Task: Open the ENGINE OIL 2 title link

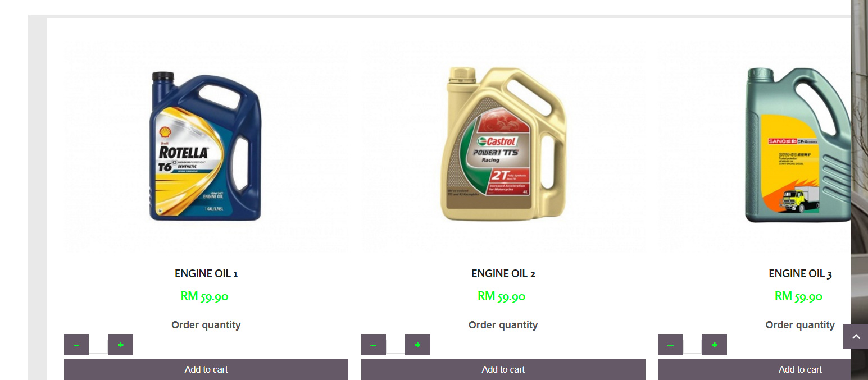Action: point(503,274)
